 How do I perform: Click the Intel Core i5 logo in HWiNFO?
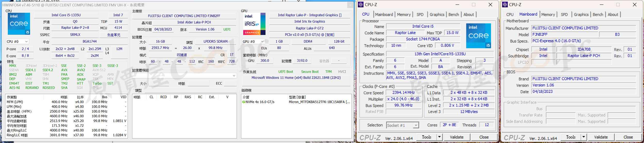click(x=19, y=24)
